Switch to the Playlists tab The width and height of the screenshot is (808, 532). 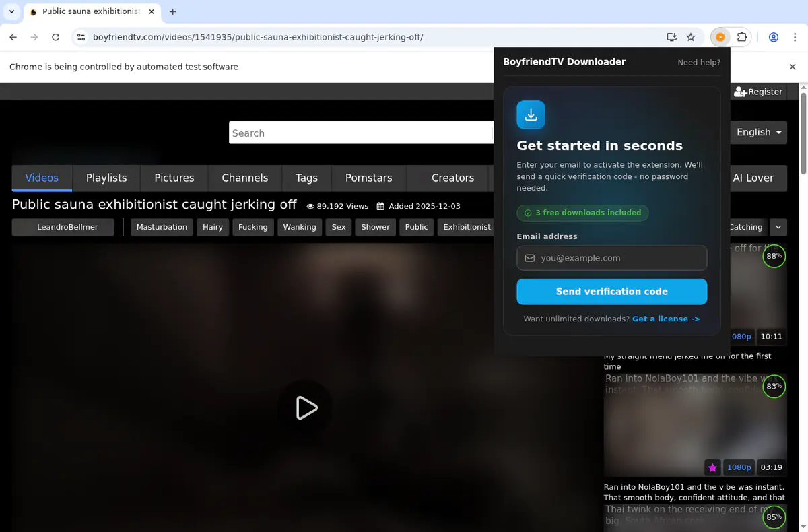[x=106, y=178]
